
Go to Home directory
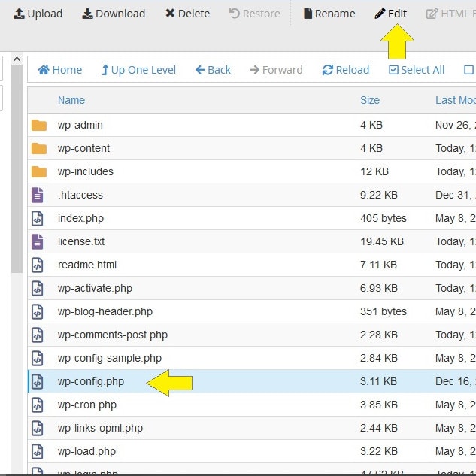pos(60,70)
